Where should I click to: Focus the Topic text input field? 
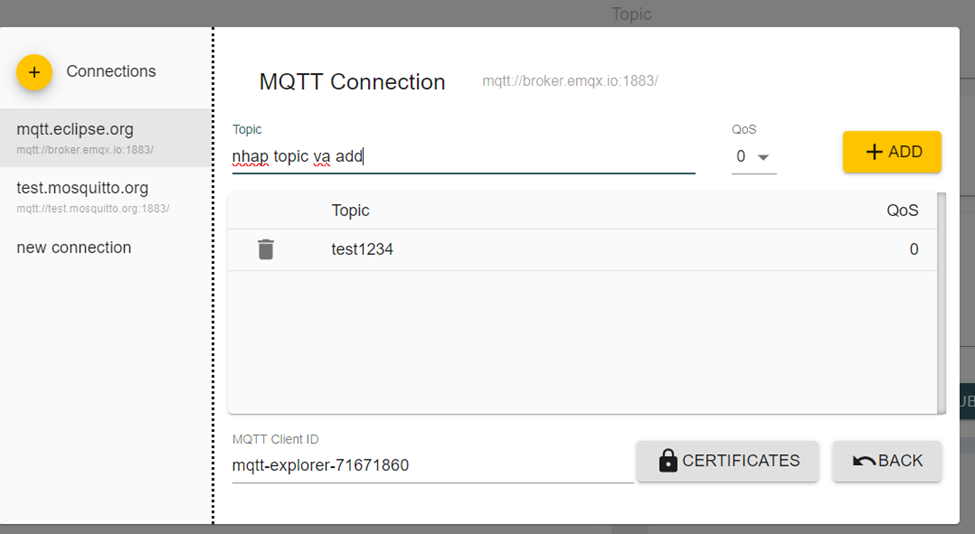tap(463, 157)
